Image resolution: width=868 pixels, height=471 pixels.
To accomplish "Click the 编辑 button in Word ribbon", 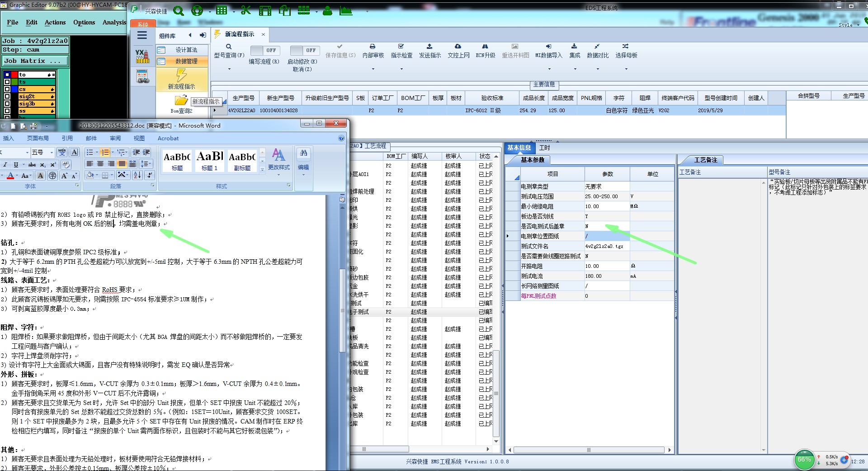I will tap(303, 161).
